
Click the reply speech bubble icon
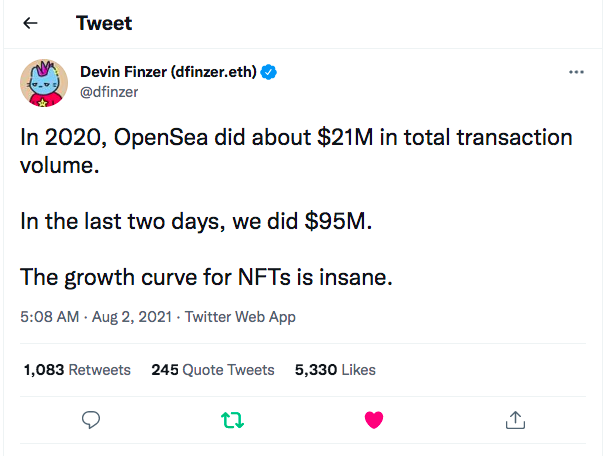pos(91,420)
